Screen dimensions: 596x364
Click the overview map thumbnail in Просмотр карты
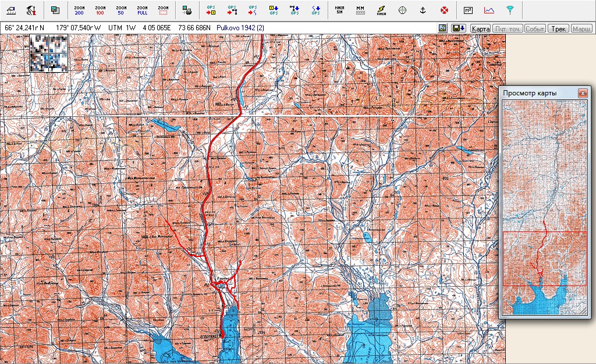click(x=544, y=207)
